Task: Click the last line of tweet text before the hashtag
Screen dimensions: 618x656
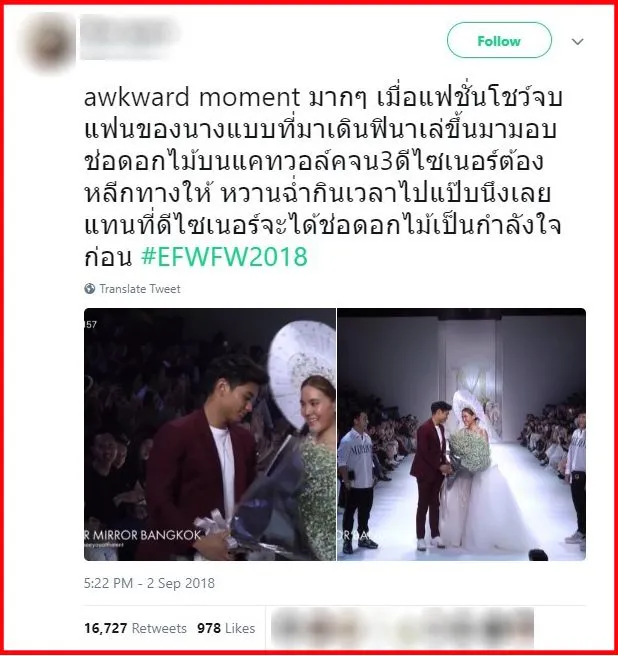Action: tap(108, 257)
